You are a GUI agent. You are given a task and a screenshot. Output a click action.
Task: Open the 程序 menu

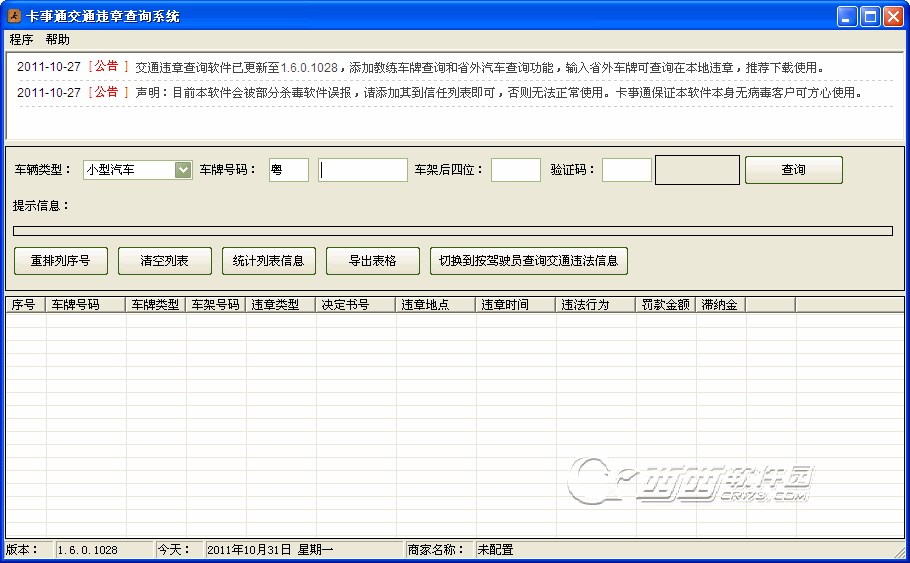coord(21,39)
